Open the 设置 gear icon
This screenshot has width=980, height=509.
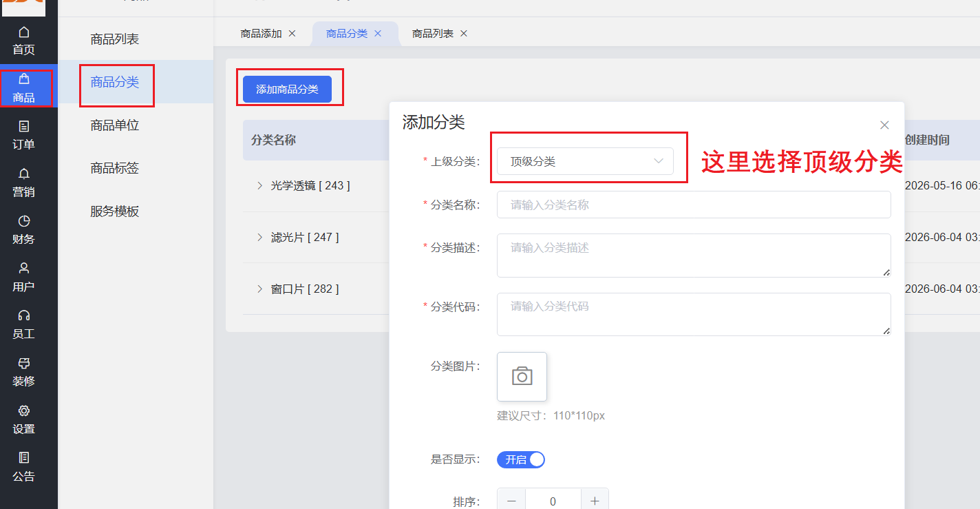[24, 411]
